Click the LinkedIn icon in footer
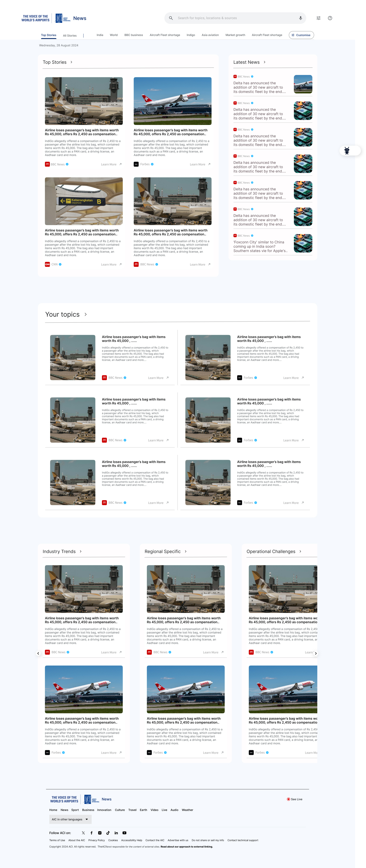Image resolution: width=366 pixels, height=868 pixels. coord(116,833)
